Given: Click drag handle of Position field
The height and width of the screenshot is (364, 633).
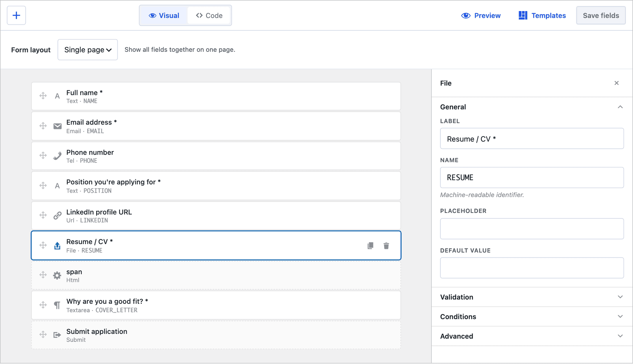Looking at the screenshot, I should tap(43, 186).
